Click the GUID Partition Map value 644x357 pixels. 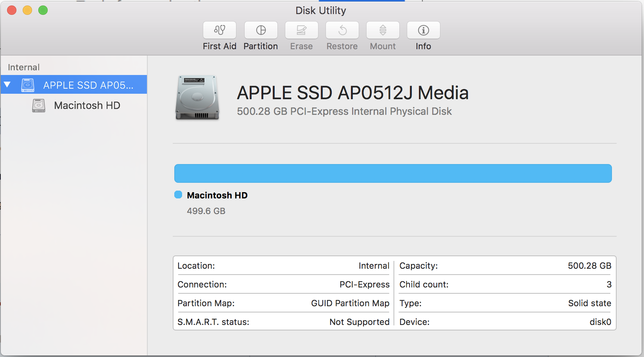click(350, 303)
